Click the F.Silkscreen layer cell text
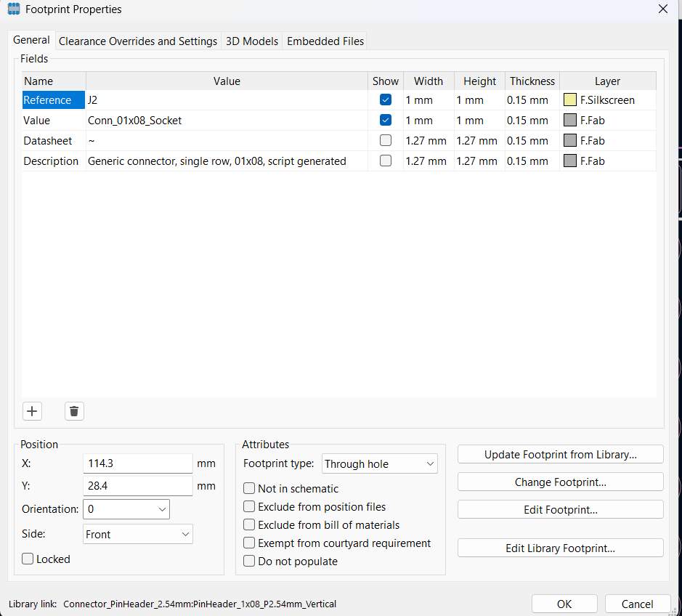The image size is (682, 616). [607, 100]
